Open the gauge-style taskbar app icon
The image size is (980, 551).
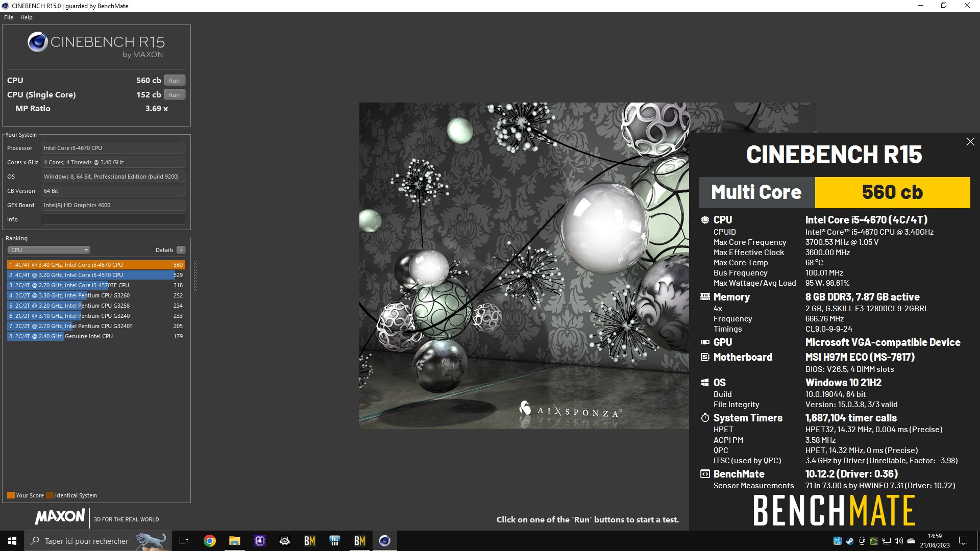284,541
